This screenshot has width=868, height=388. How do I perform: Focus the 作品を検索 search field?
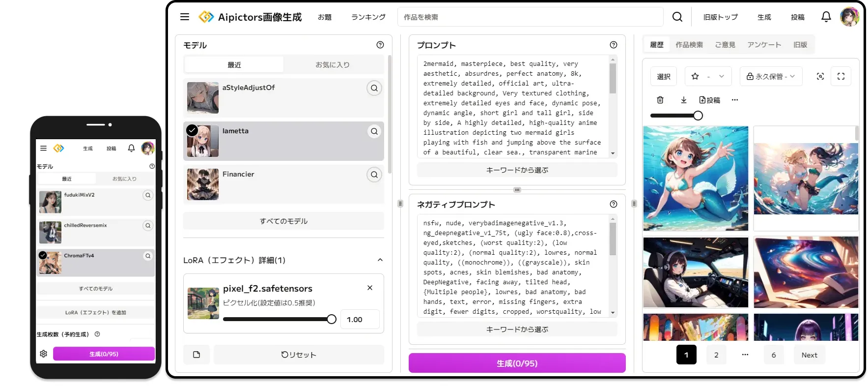pos(531,17)
